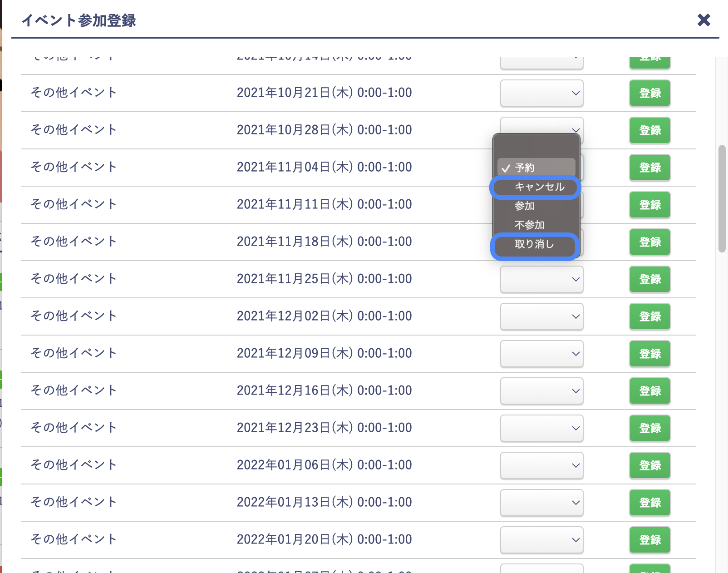The width and height of the screenshot is (728, 573).
Task: Select 取り消し in the dropdown menu
Action: [x=534, y=244]
